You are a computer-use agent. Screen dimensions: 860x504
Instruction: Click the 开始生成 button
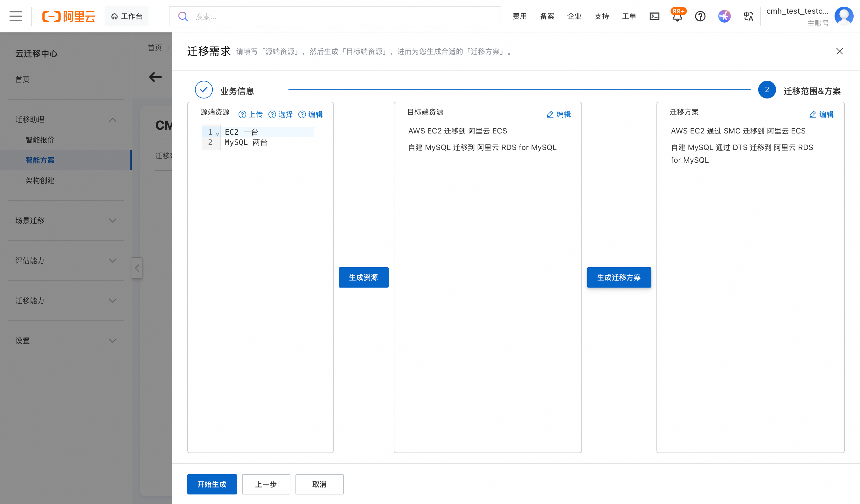click(x=212, y=484)
